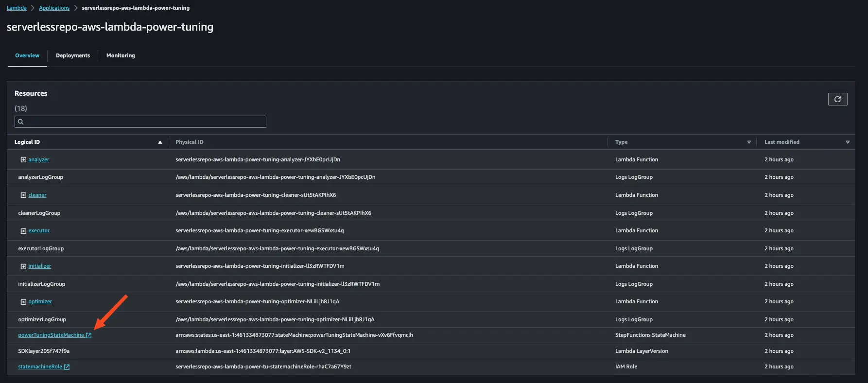Open the optimizer function link
This screenshot has height=383, width=868.
40,301
